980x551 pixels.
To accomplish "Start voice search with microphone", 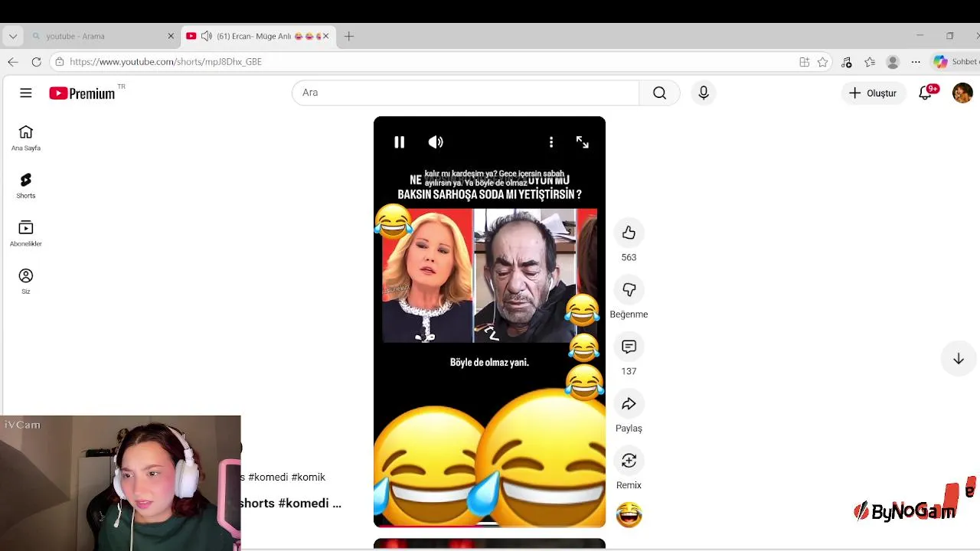I will click(704, 93).
